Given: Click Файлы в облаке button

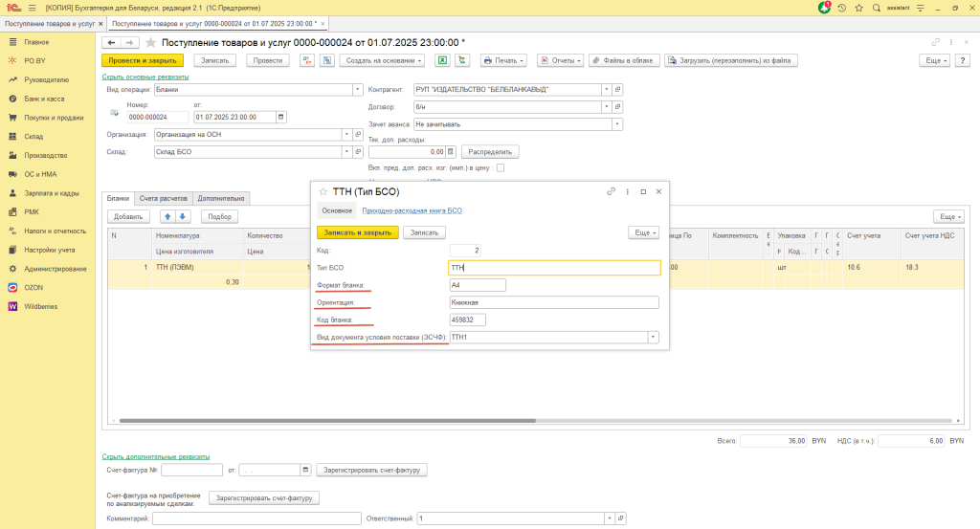Looking at the screenshot, I should 624,60.
